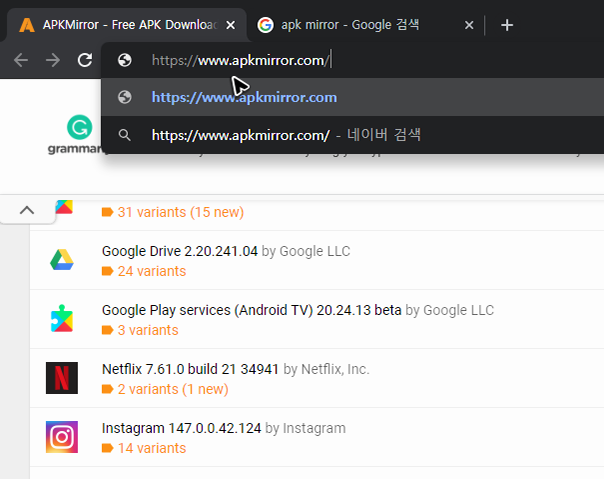
Task: Click the tag icon beside 2 variants
Action: coord(107,389)
